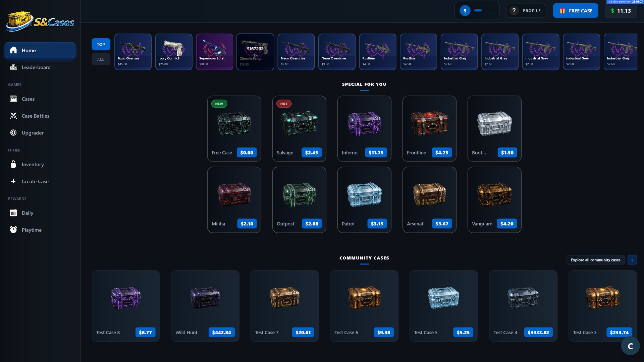Open the Upgrader icon in sidebar
This screenshot has height=362, width=644.
point(13,133)
